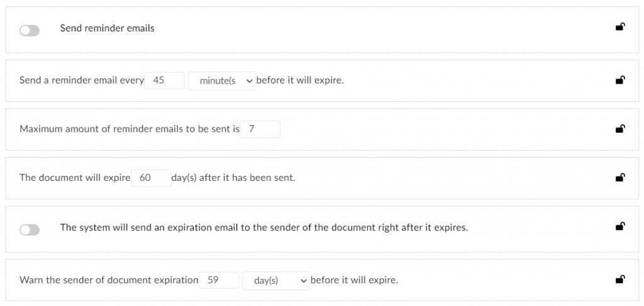Toggle lock on document expiration days setting
The width and height of the screenshot is (644, 306).
coord(619,177)
